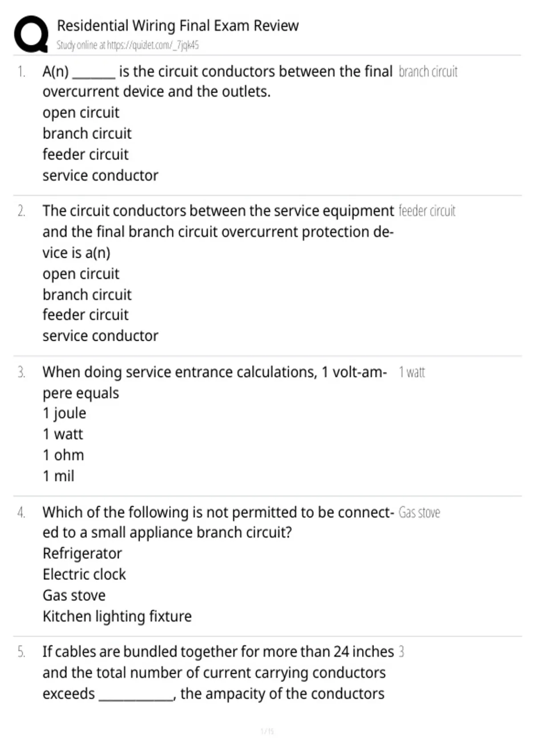The height and width of the screenshot is (756, 534).
Task: Select the 'Electric clock' option
Action: 85,574
